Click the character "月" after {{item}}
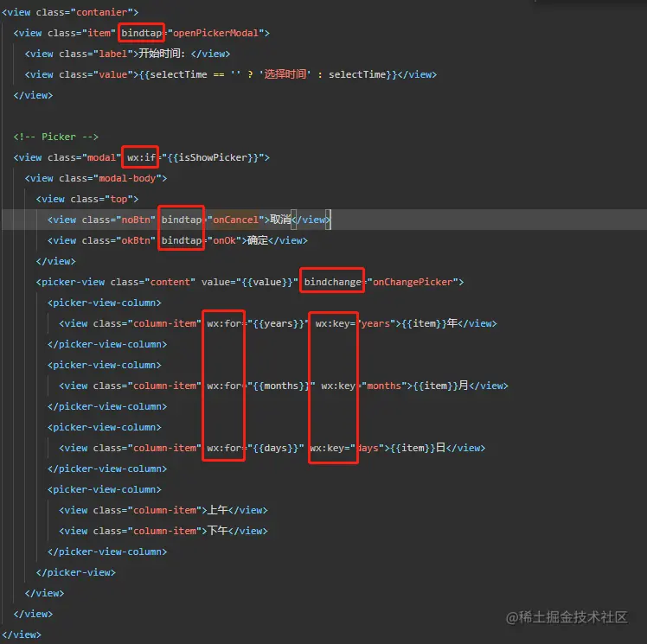The image size is (647, 644). (464, 386)
